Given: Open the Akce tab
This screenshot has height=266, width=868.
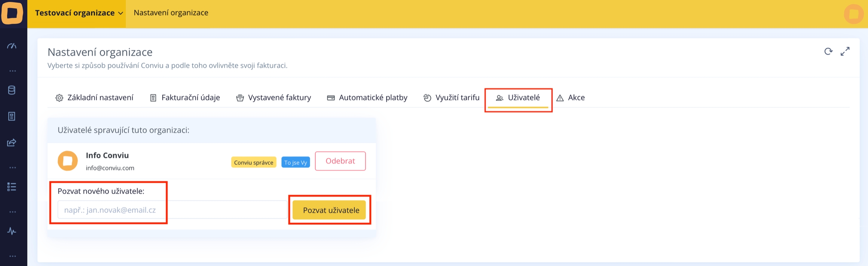Looking at the screenshot, I should point(571,98).
